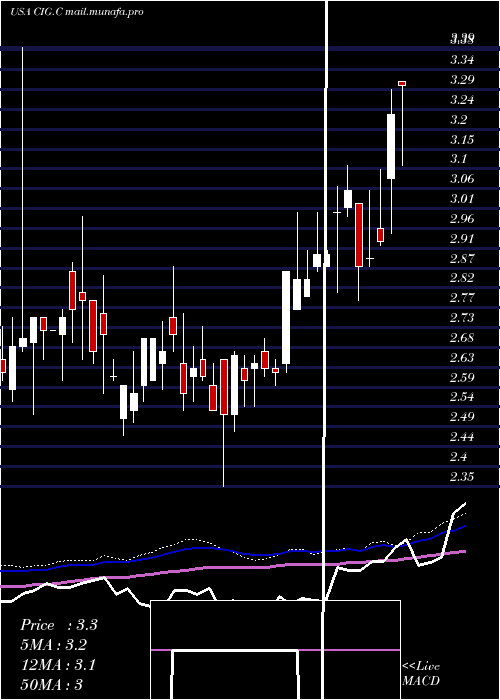Image resolution: width=500 pixels, height=700 pixels.
Task: Click the '<<Live MACD' label
Action: click(x=421, y=674)
